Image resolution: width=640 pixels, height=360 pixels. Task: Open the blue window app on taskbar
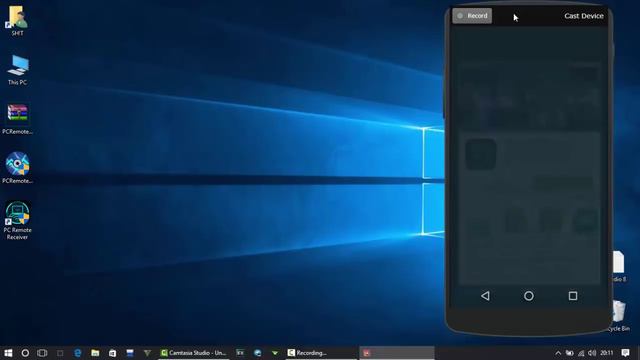click(130, 353)
